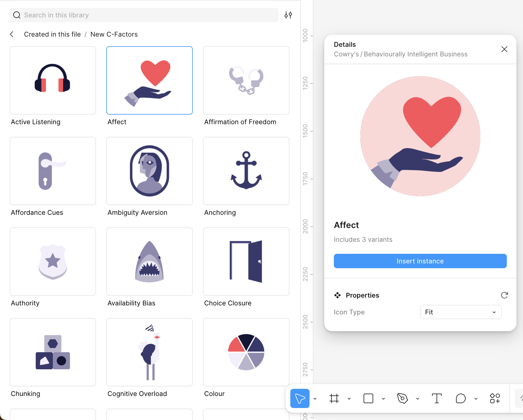
Task: Click the Active Listening label
Action: [35, 122]
